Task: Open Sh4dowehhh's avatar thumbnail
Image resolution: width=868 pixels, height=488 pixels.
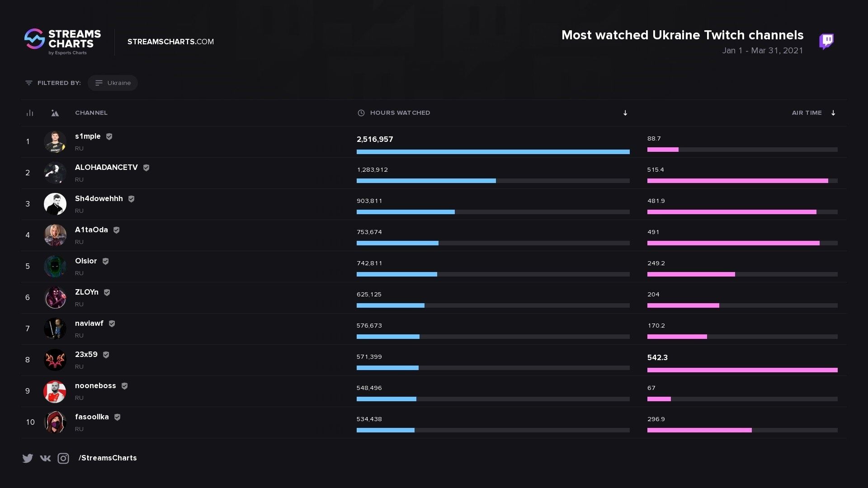Action: tap(55, 204)
